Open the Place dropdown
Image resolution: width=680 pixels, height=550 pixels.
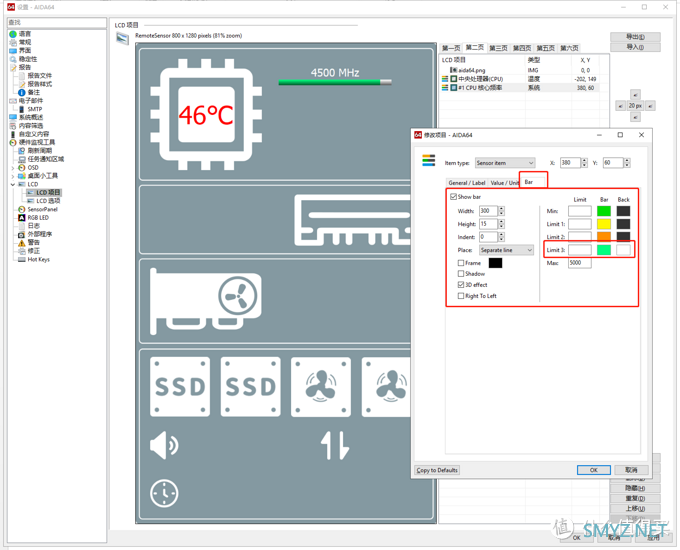[x=506, y=250]
